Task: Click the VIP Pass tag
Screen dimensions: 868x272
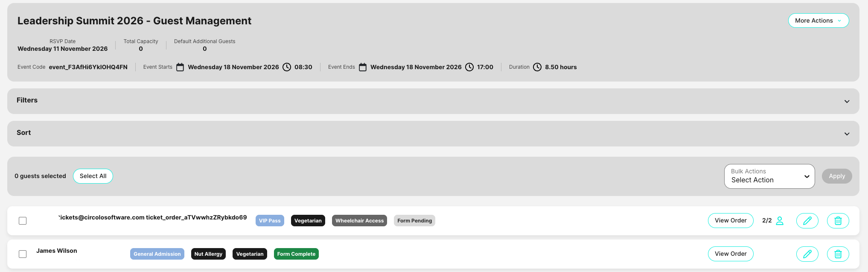Action: click(x=270, y=221)
